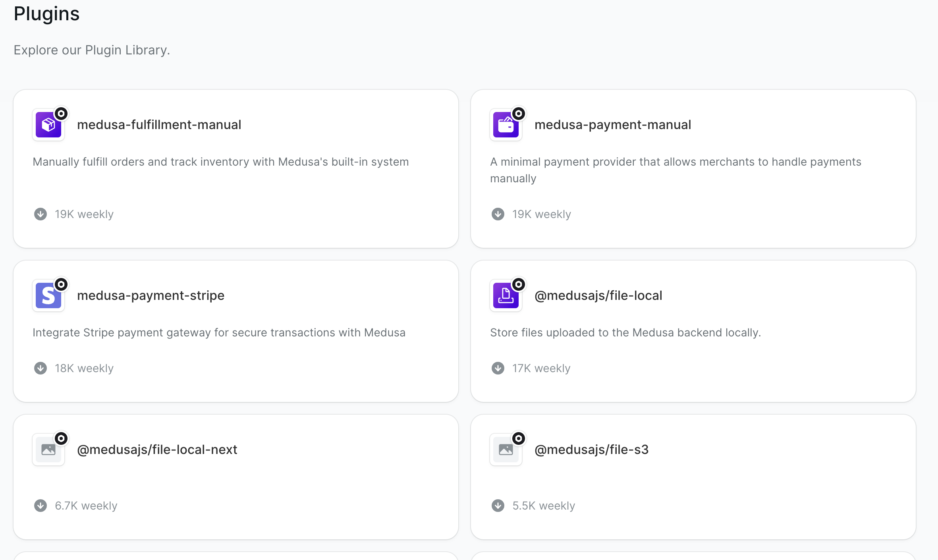Click '19K weekly' on medusa-fulfillment-manual card

[84, 214]
